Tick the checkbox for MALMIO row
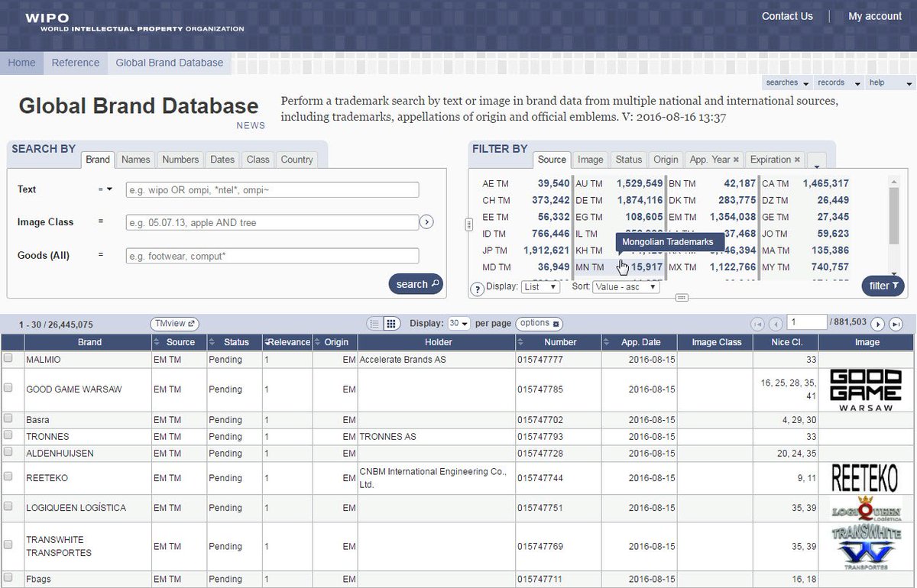This screenshot has height=588, width=917. tap(8, 358)
